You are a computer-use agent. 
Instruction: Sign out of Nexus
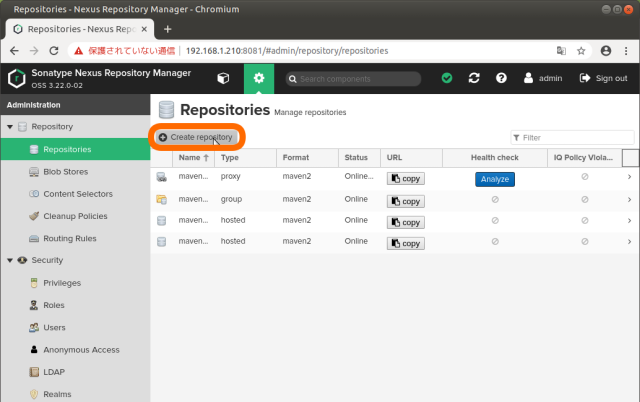click(x=604, y=78)
